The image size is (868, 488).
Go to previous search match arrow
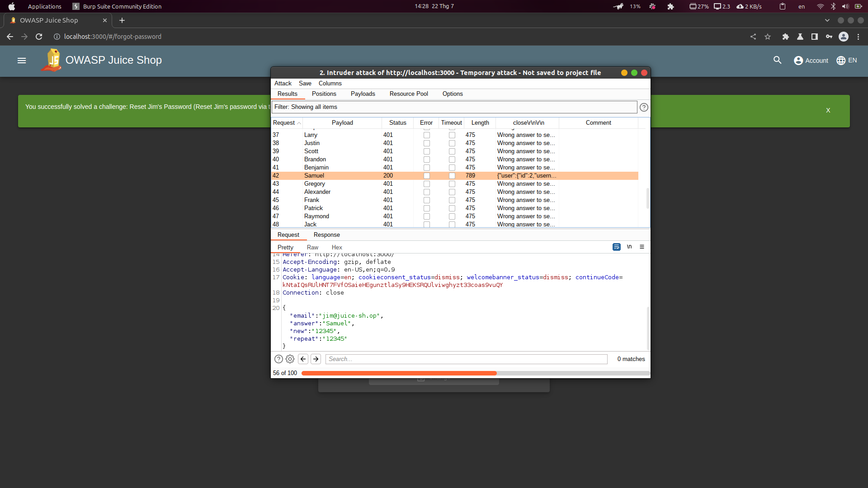(303, 359)
